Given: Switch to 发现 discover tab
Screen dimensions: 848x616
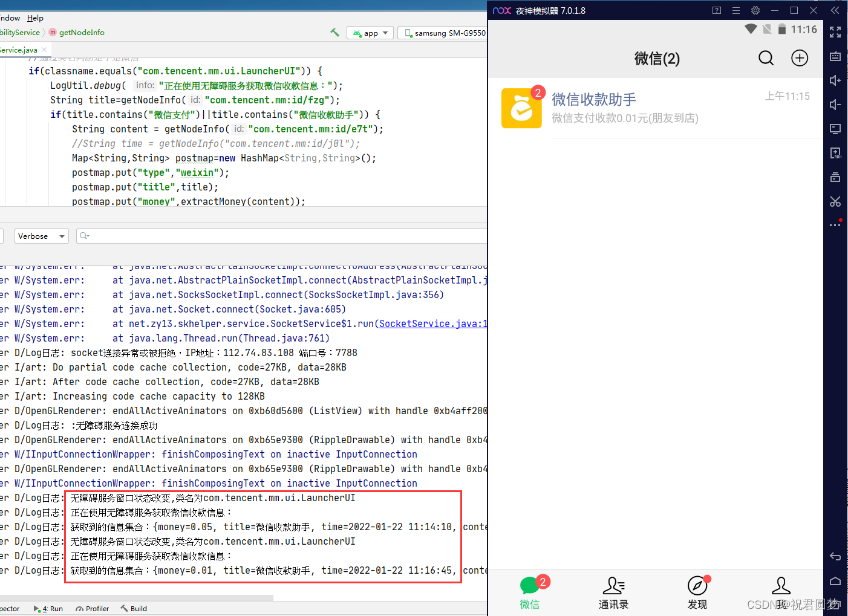Looking at the screenshot, I should [x=697, y=592].
